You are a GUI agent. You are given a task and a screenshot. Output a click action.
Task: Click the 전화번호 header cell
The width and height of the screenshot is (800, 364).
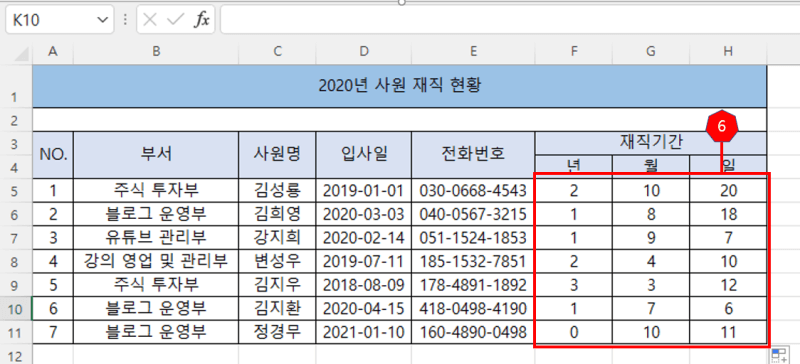click(473, 155)
